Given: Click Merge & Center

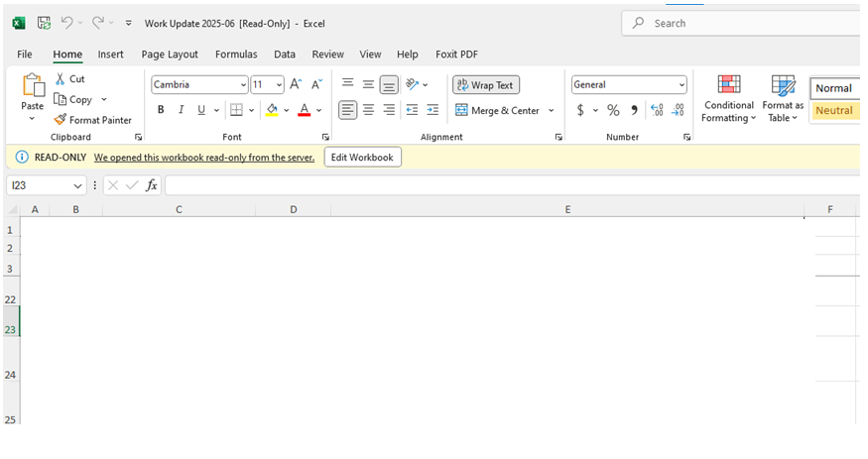Looking at the screenshot, I should [x=497, y=111].
